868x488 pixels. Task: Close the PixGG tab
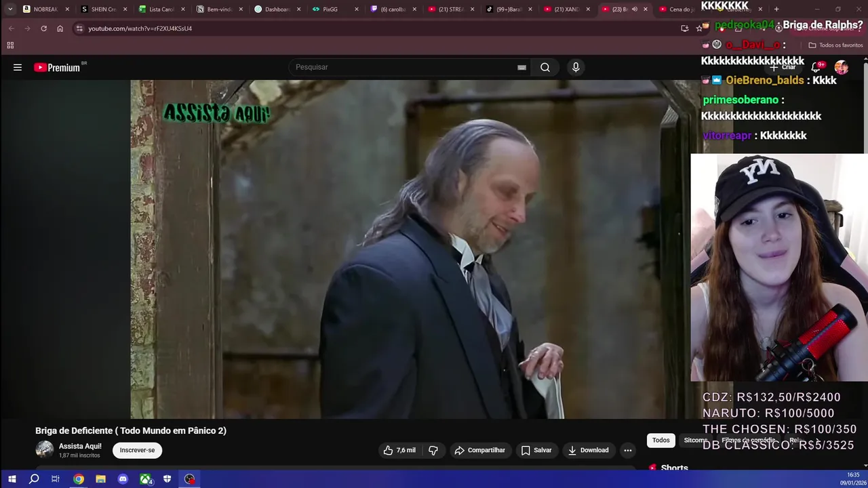click(x=356, y=9)
